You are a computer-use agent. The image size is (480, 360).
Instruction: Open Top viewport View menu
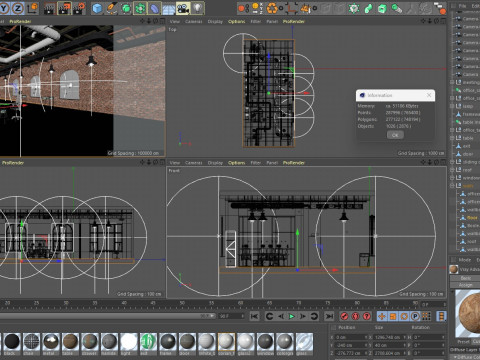[x=175, y=21]
